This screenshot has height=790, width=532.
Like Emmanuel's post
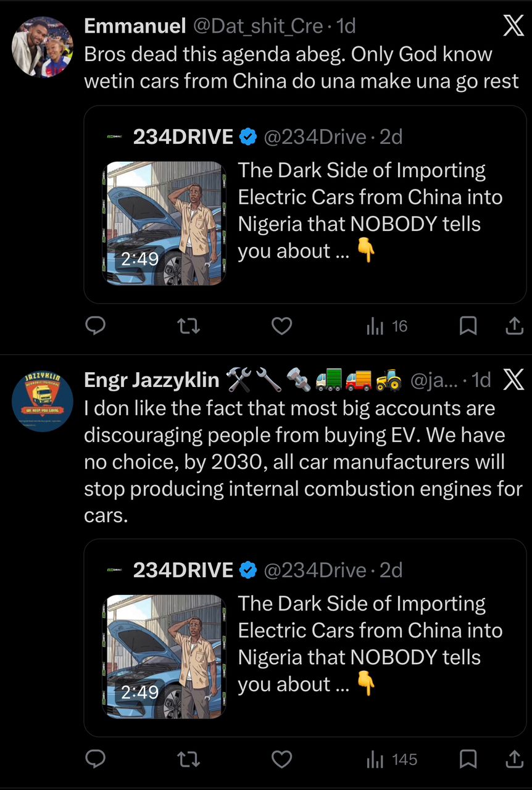click(x=281, y=326)
